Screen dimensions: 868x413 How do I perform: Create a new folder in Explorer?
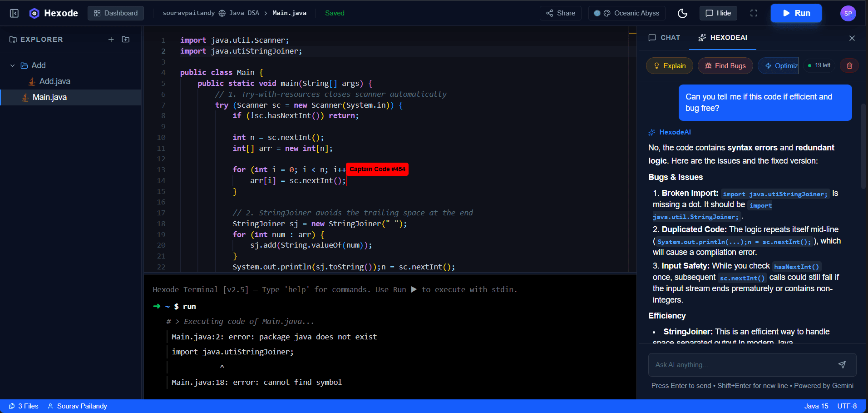126,40
